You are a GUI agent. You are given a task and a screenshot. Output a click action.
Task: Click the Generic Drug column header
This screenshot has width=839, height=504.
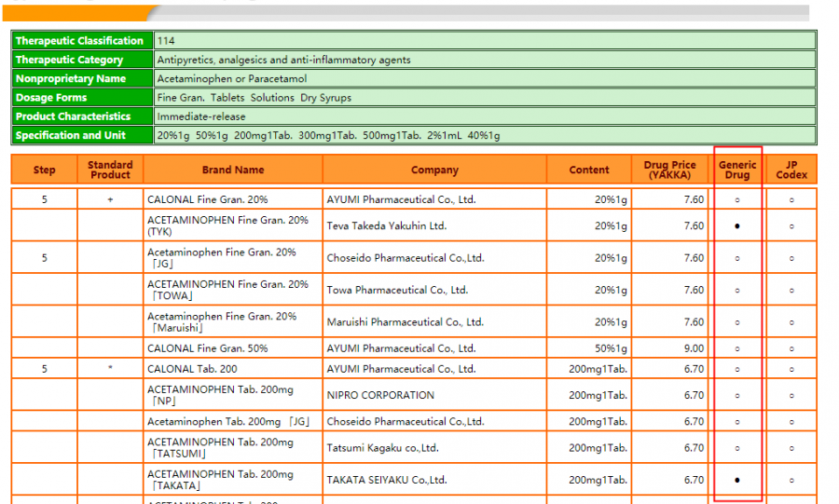[x=737, y=170]
